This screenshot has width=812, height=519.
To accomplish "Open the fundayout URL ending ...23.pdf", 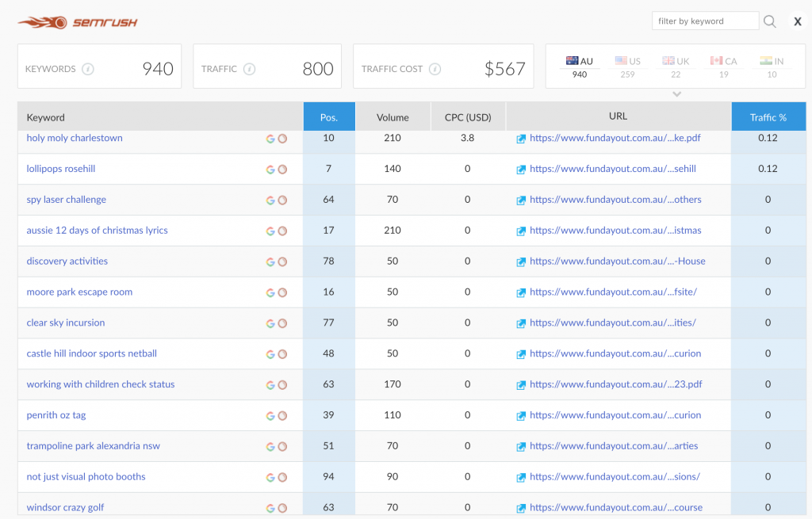I will 615,384.
